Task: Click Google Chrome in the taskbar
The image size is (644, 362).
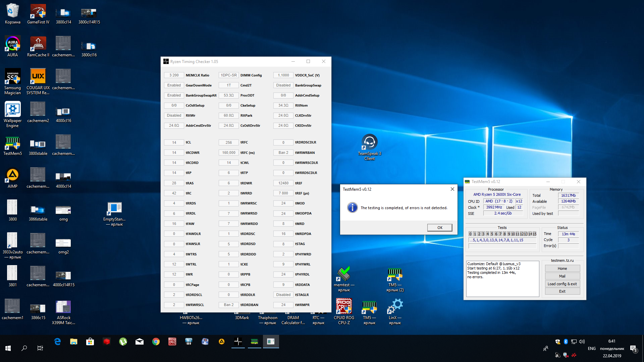Action: tap(156, 342)
